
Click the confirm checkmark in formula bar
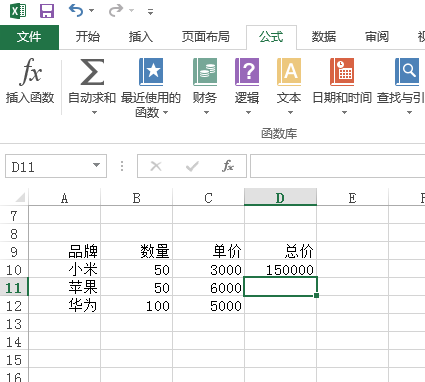tap(192, 166)
